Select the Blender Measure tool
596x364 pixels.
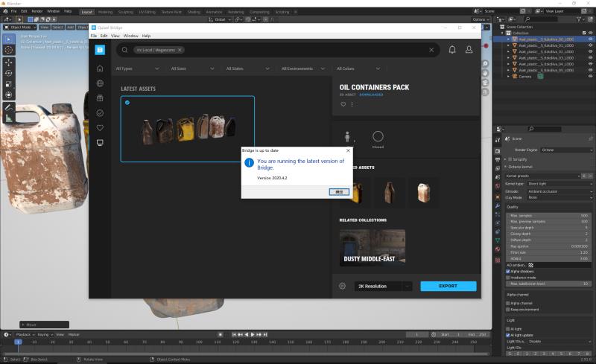(9, 118)
